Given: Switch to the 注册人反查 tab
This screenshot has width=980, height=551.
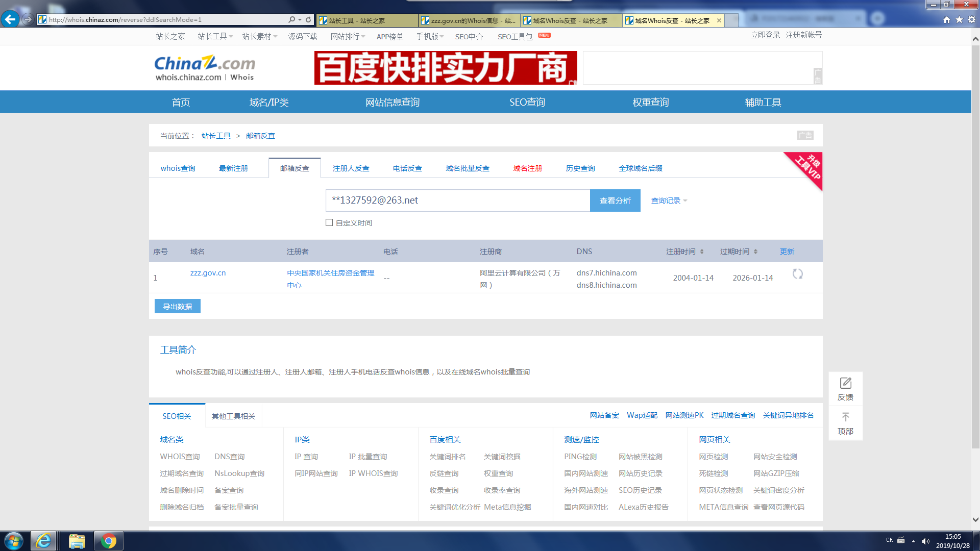Looking at the screenshot, I should [x=351, y=168].
